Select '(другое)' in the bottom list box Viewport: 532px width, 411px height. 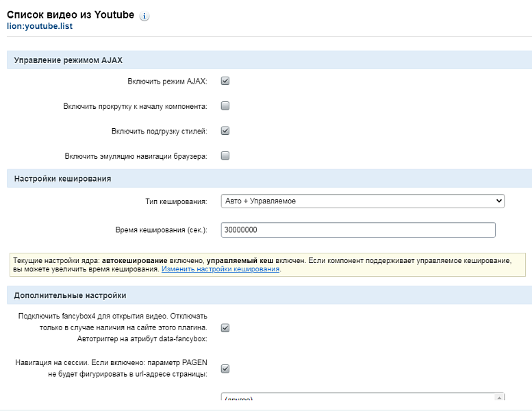tap(239, 399)
